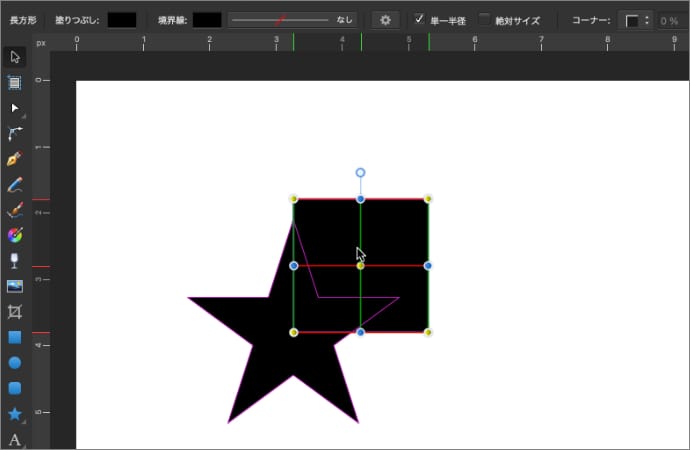Open the 塗りつぶし fill color swatch
This screenshot has height=450, width=690.
click(121, 20)
